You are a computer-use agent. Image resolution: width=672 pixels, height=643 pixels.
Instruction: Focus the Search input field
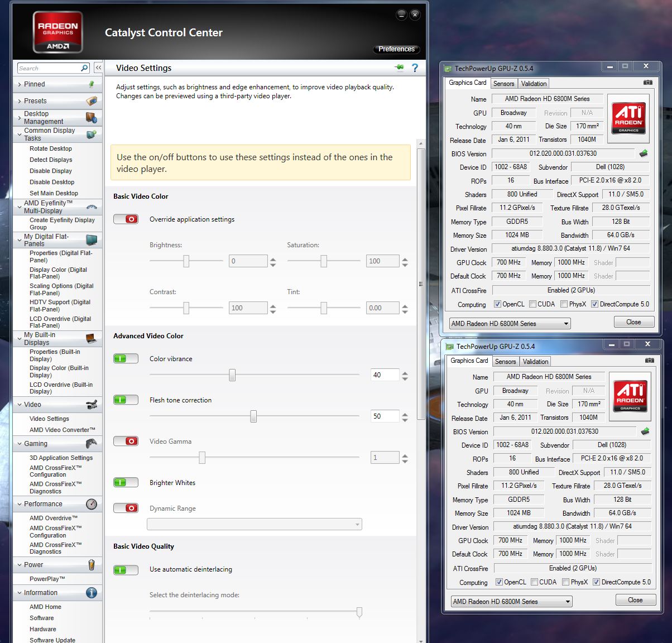pos(49,68)
